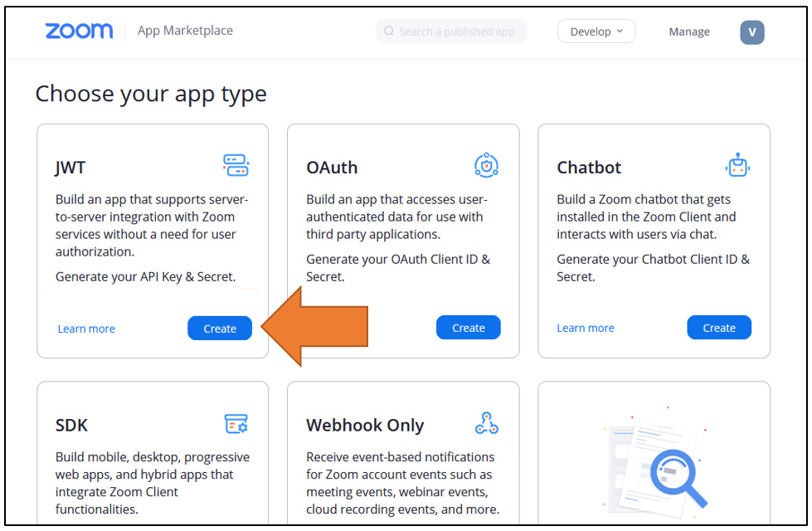
Task: Select the OAuth card title
Action: pos(332,168)
